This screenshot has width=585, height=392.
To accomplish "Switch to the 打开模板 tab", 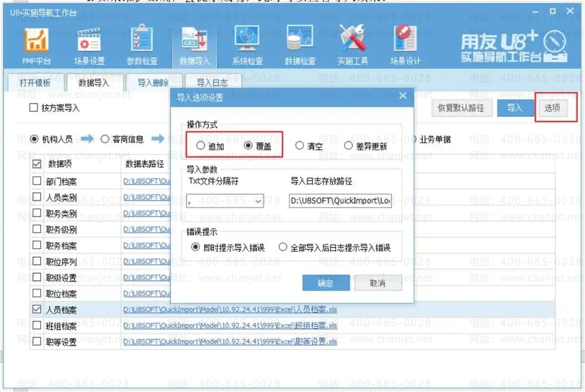I will pos(35,83).
